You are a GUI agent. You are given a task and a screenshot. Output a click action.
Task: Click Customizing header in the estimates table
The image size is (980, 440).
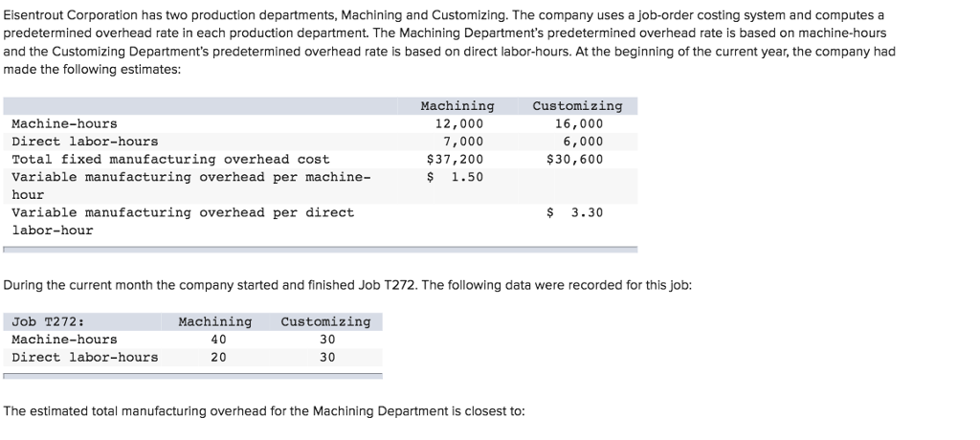577,106
